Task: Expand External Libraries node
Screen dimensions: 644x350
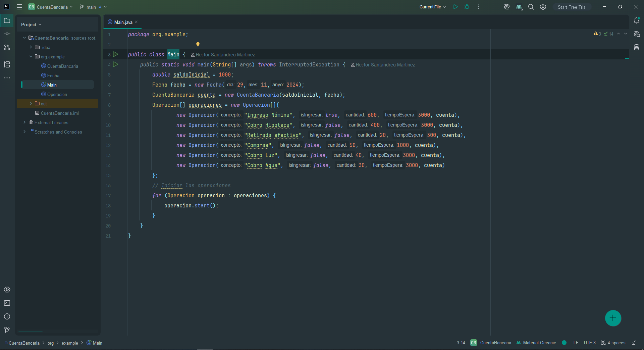Action: tap(24, 122)
